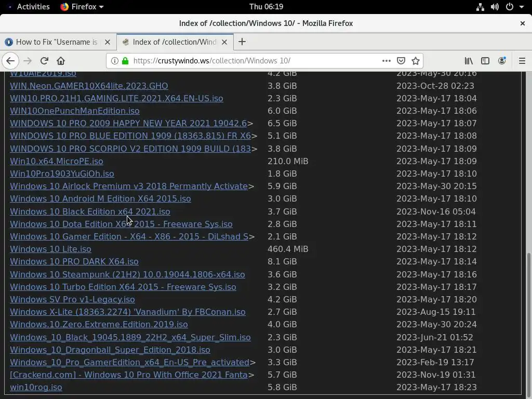Show site information icon in address bar
Screen dimensions: 532x399
click(x=115, y=61)
